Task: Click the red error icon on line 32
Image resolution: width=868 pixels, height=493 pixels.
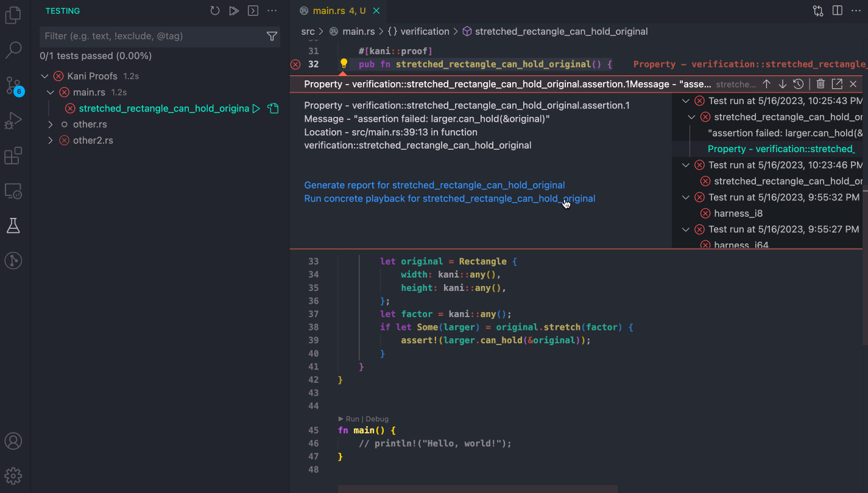Action: 295,65
